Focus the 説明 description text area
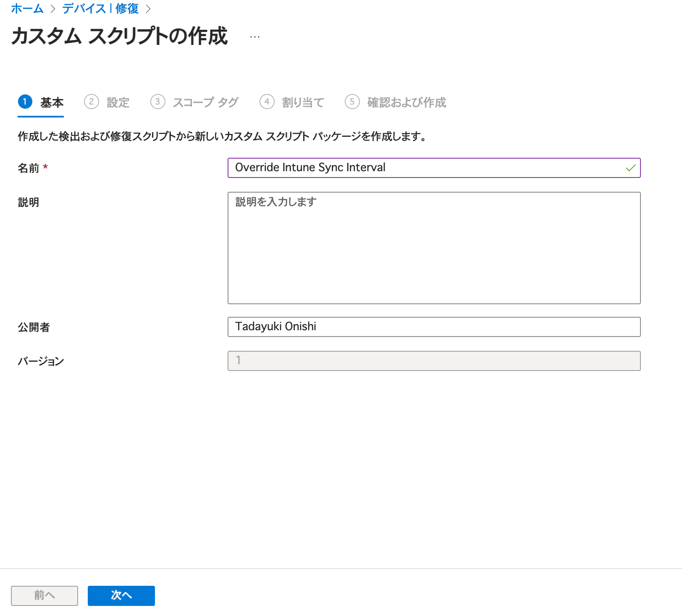 tap(434, 248)
